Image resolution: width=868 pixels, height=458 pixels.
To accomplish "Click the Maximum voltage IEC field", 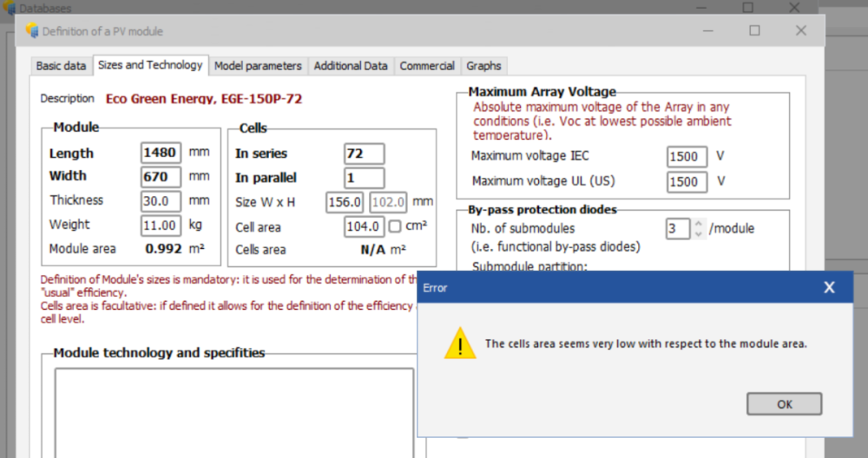I will pos(687,157).
